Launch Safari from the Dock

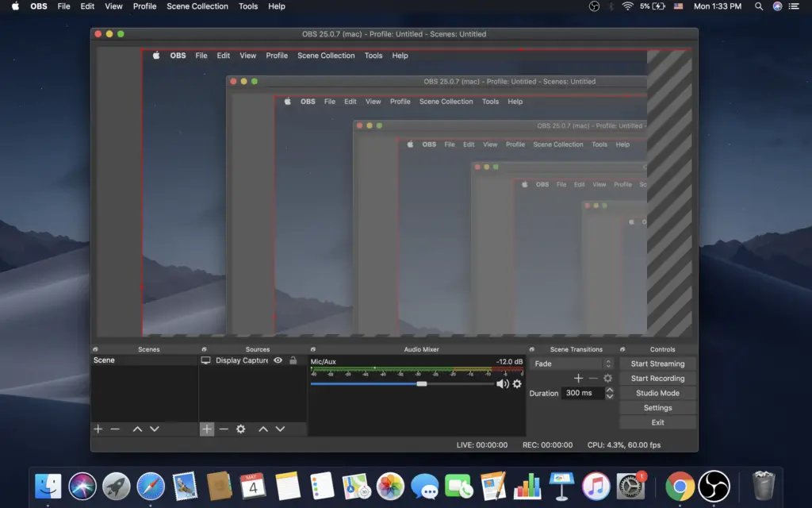click(151, 487)
